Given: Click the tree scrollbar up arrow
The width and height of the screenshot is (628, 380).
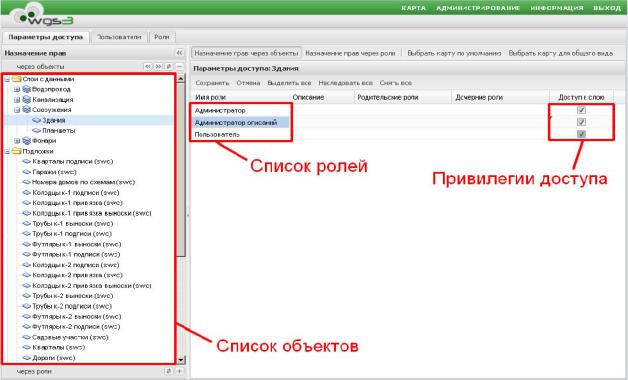Looking at the screenshot, I should [181, 78].
